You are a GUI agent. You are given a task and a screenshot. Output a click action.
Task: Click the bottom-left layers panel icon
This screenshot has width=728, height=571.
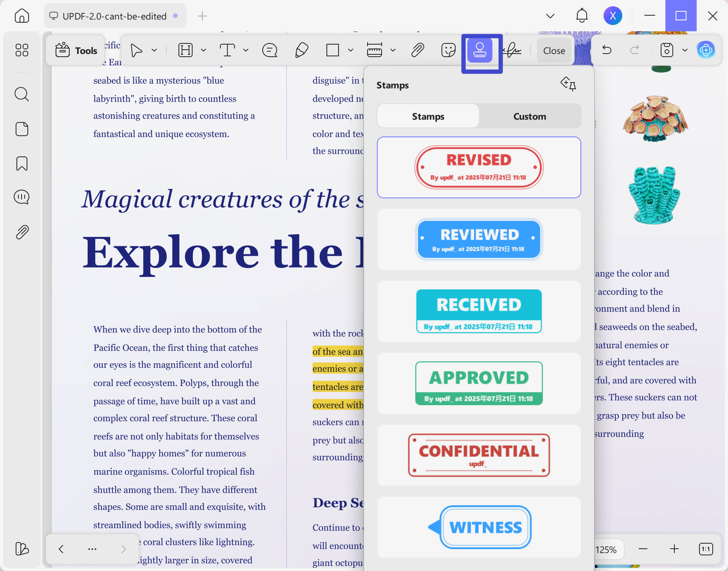(x=22, y=549)
